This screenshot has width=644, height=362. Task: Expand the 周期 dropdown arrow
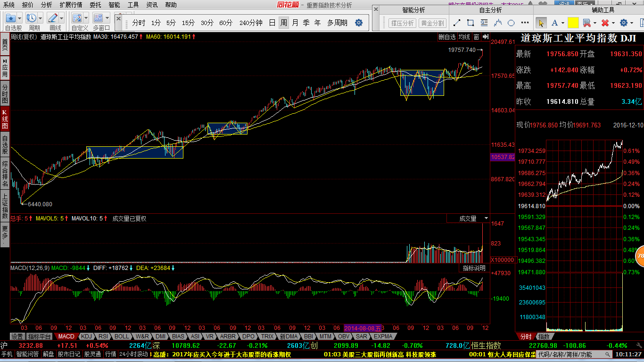point(41,18)
